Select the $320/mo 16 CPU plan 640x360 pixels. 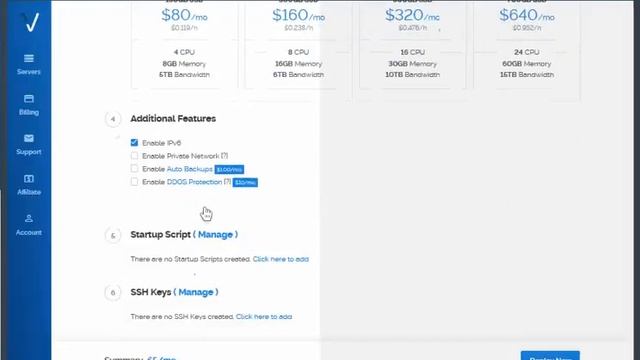tap(412, 44)
